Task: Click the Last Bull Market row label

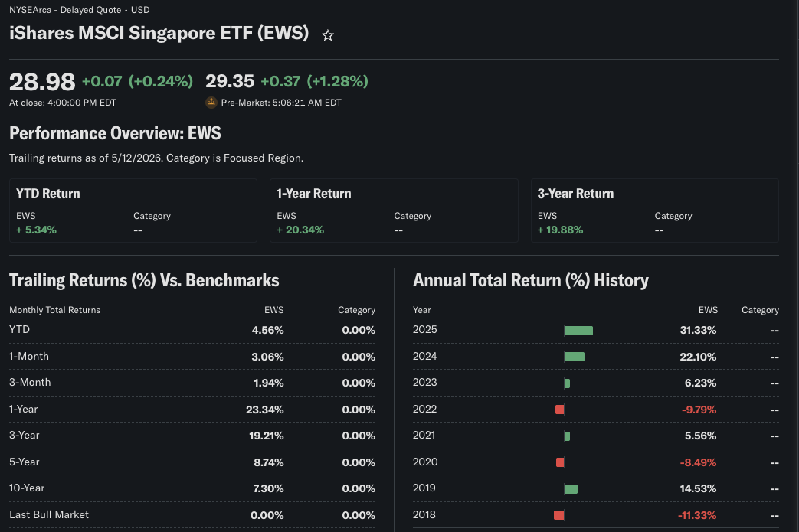Action: 49,514
